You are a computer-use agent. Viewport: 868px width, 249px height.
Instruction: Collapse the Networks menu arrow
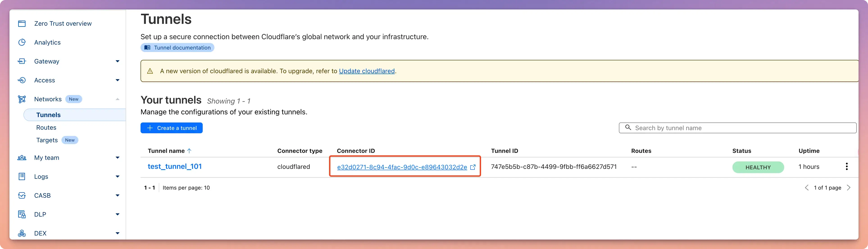click(118, 99)
